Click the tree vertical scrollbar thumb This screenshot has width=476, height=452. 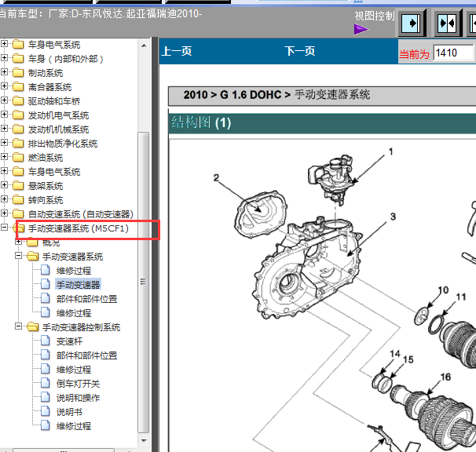[144, 282]
